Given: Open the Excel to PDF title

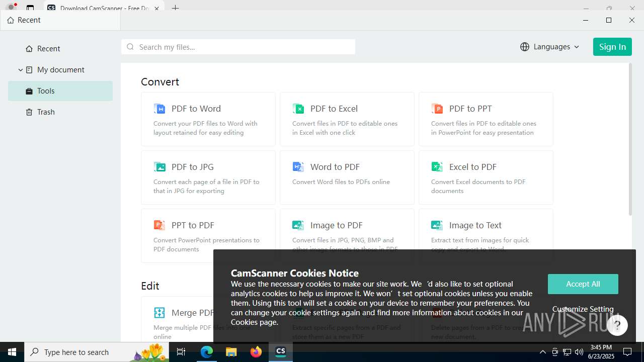Looking at the screenshot, I should pyautogui.click(x=473, y=167).
